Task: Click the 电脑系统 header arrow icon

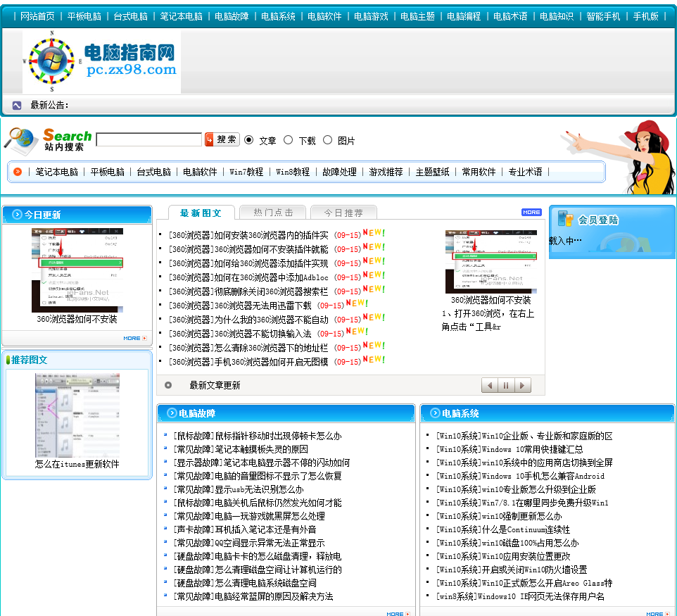Action: (x=435, y=413)
